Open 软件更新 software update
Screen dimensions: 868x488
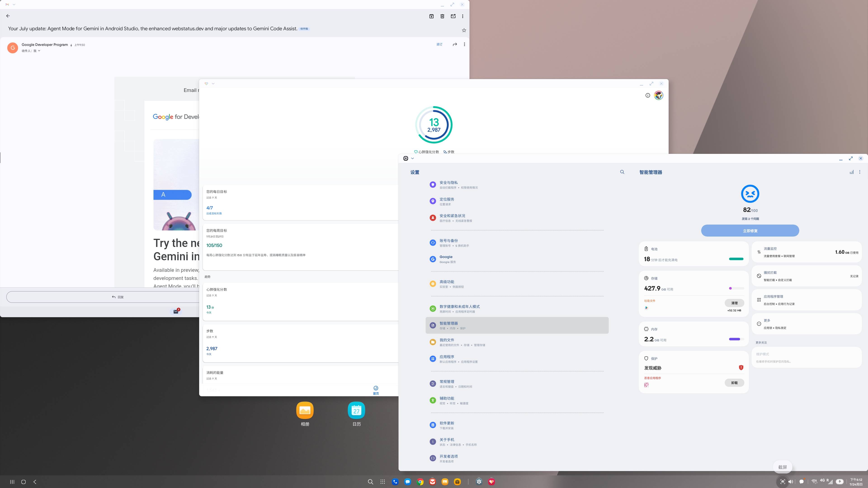pos(517,425)
